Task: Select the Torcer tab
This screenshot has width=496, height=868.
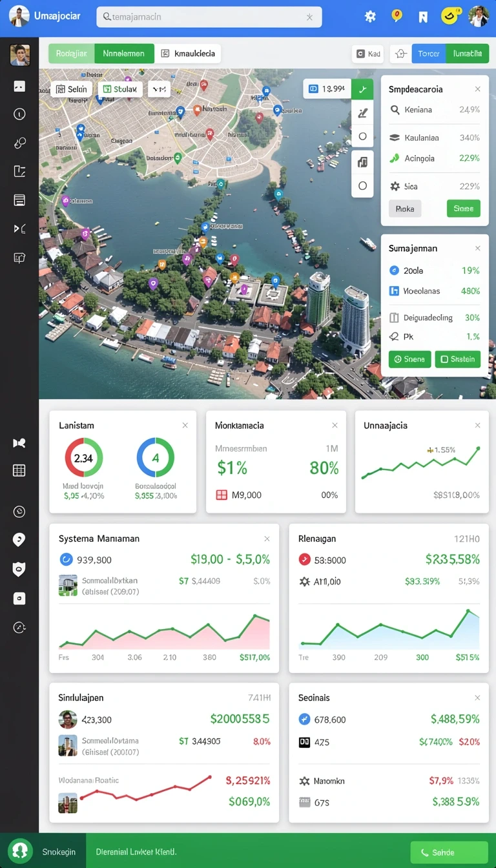Action: click(x=429, y=54)
